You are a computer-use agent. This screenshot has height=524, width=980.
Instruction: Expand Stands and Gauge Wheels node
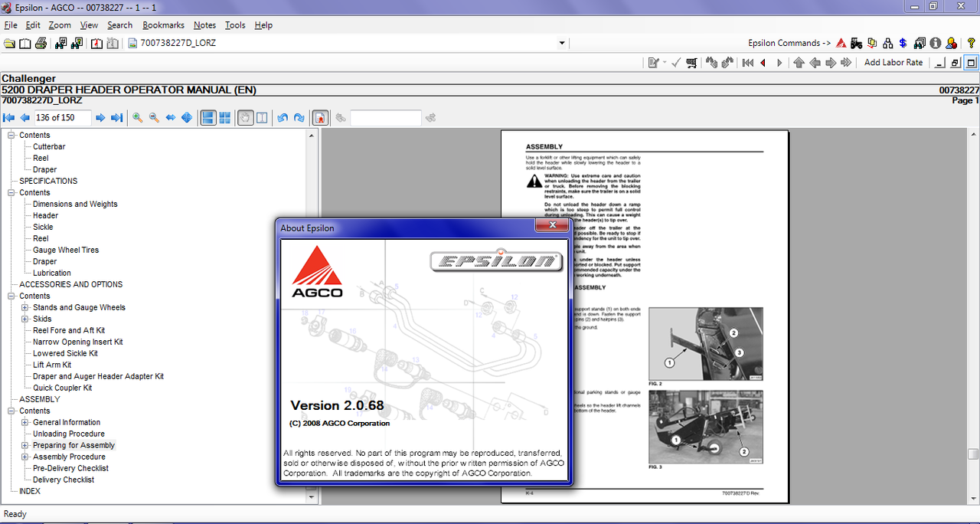(25, 307)
